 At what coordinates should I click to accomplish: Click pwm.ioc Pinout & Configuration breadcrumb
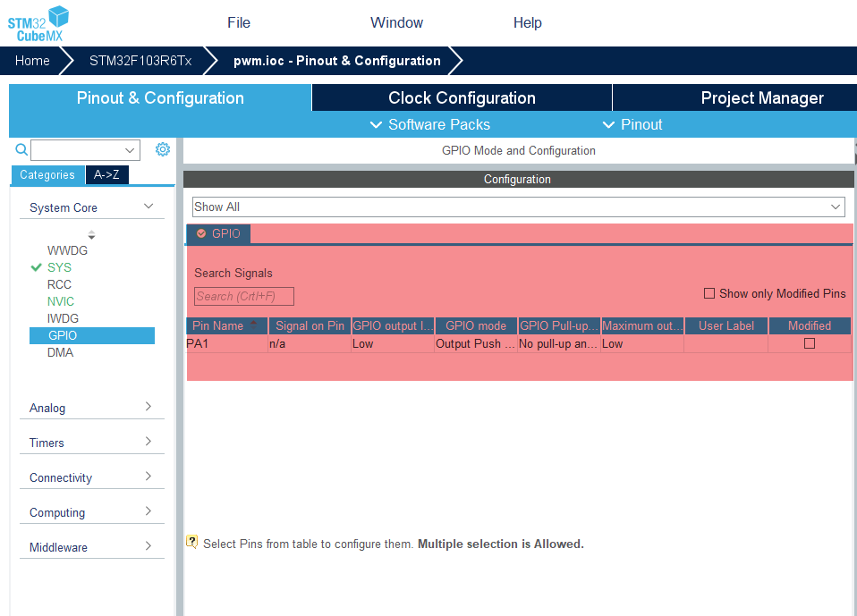pos(337,61)
